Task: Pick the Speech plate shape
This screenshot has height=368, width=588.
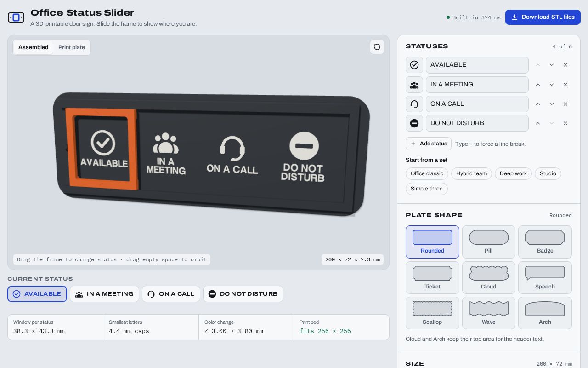Action: pyautogui.click(x=545, y=277)
